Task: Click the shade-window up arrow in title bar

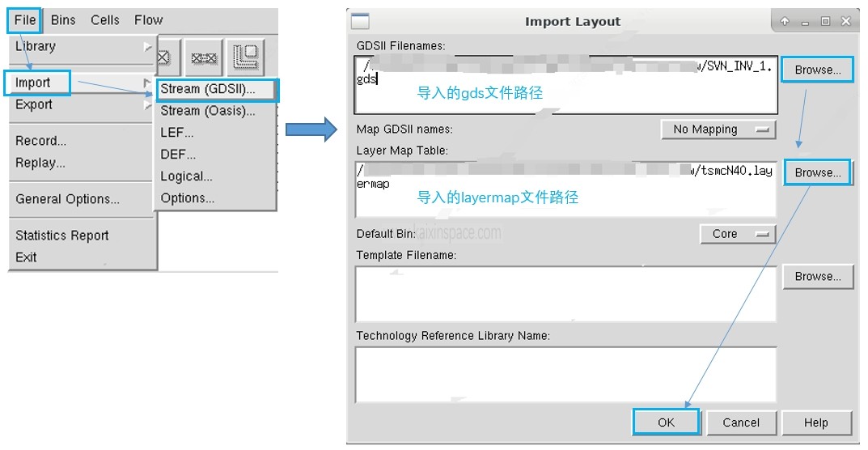Action: pos(785,22)
